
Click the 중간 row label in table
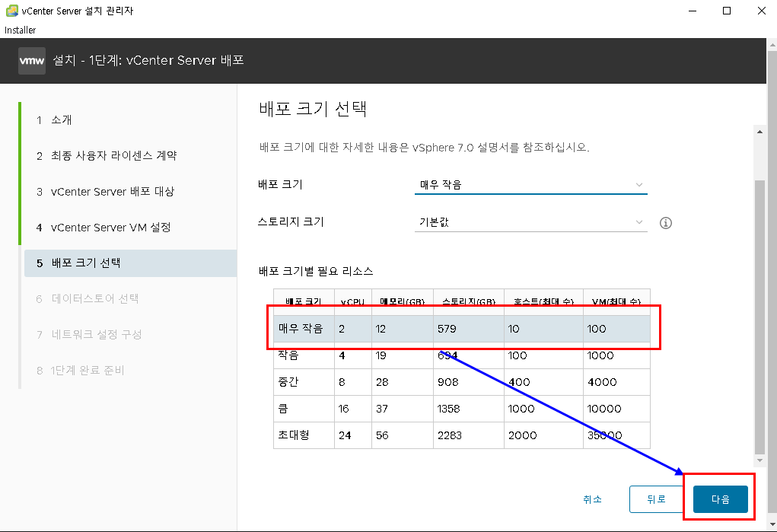click(288, 382)
